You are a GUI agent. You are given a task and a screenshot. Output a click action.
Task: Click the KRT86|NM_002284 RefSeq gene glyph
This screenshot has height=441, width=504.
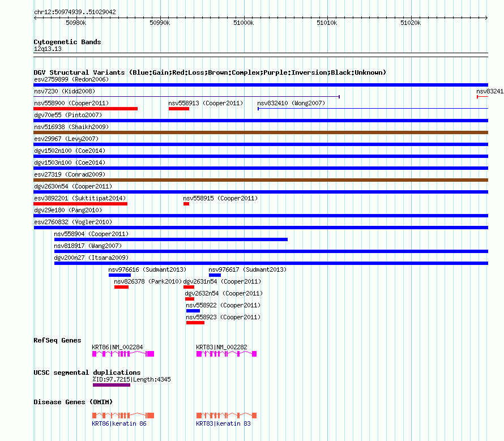click(x=123, y=354)
